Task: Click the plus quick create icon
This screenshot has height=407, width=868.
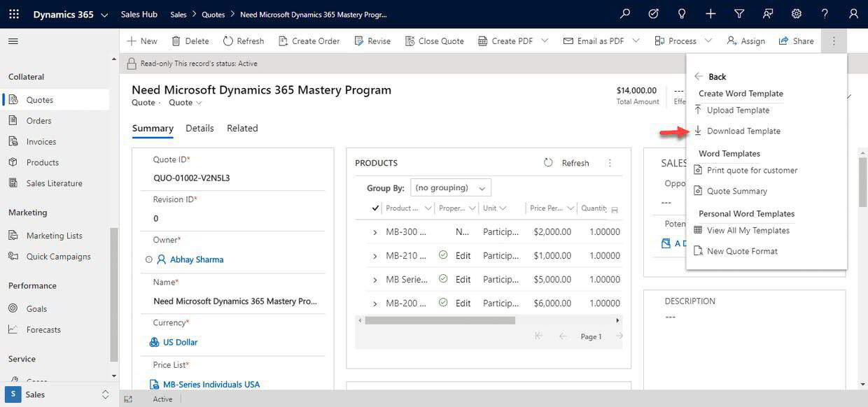Action: (710, 14)
